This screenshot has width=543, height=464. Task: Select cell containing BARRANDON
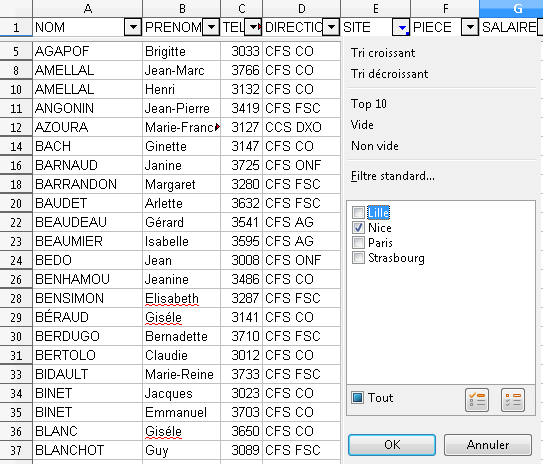[88, 184]
